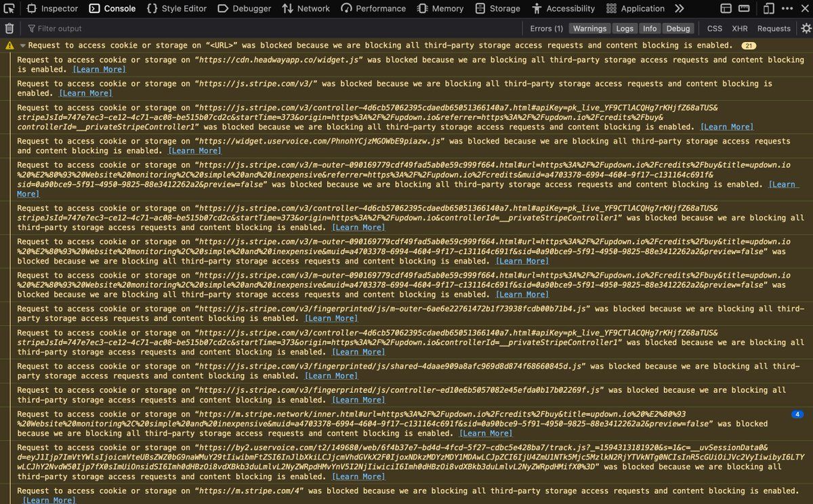Click Learn More for headwayapp widget.js
This screenshot has height=504, width=813.
tap(100, 69)
